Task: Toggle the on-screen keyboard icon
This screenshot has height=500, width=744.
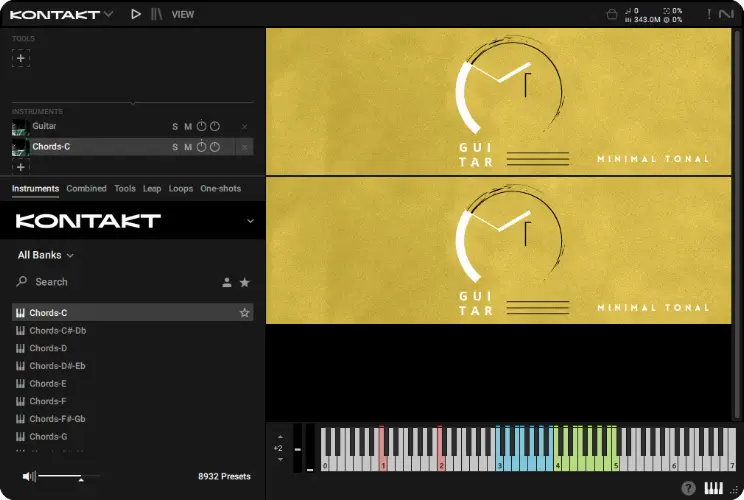Action: pyautogui.click(x=714, y=488)
